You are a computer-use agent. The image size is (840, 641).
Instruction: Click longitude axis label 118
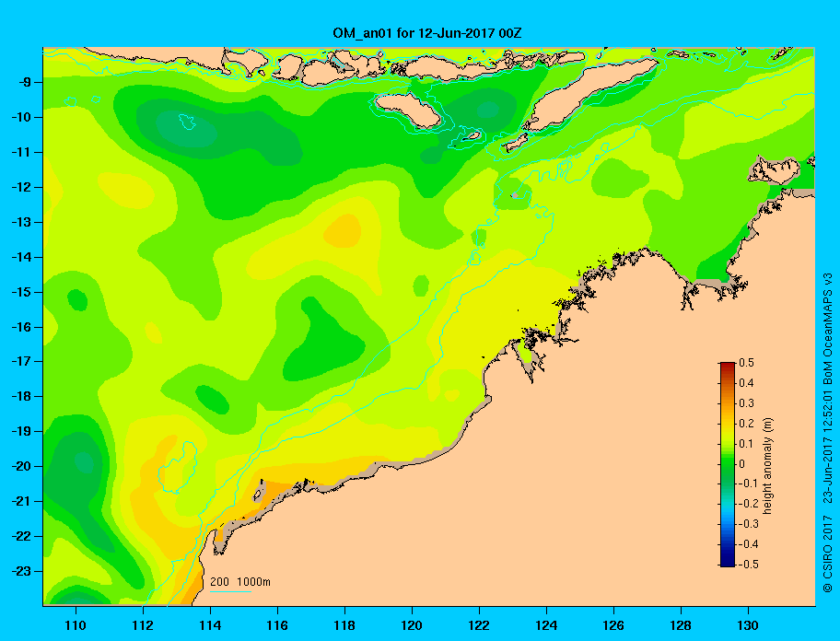344,625
